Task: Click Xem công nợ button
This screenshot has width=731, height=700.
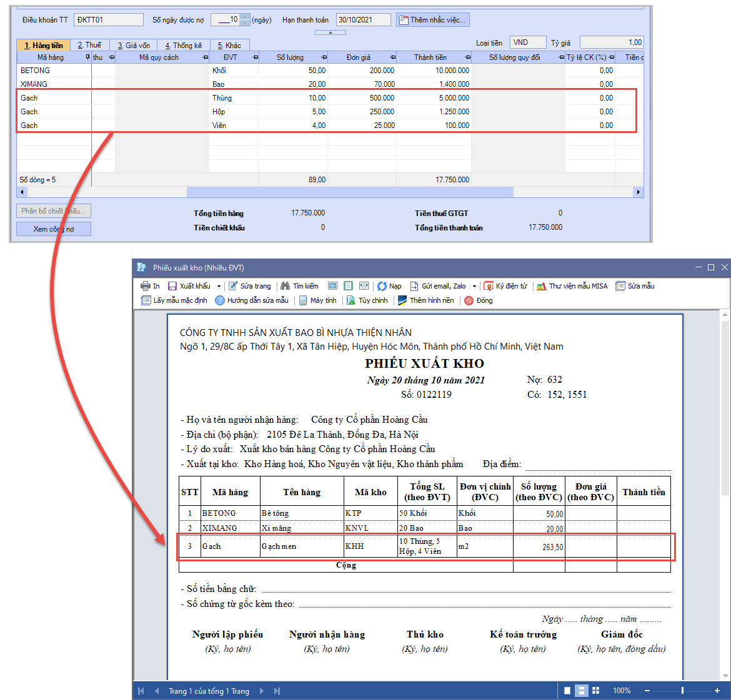Action: coord(54,229)
